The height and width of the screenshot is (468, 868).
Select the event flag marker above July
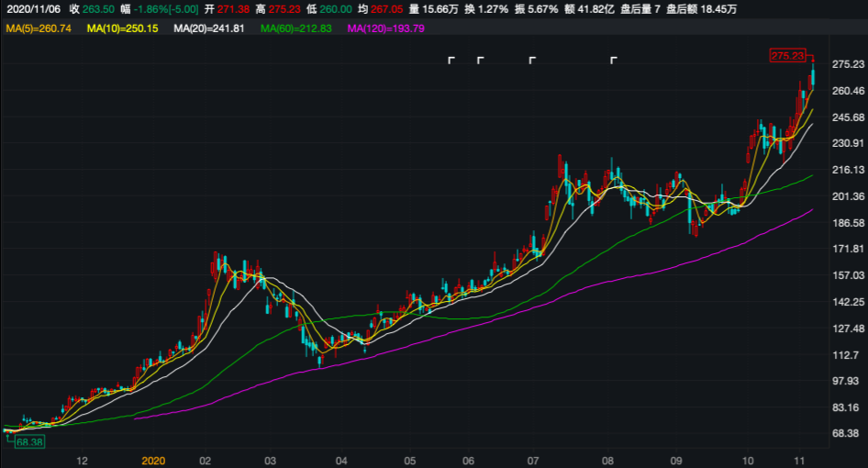pos(531,61)
